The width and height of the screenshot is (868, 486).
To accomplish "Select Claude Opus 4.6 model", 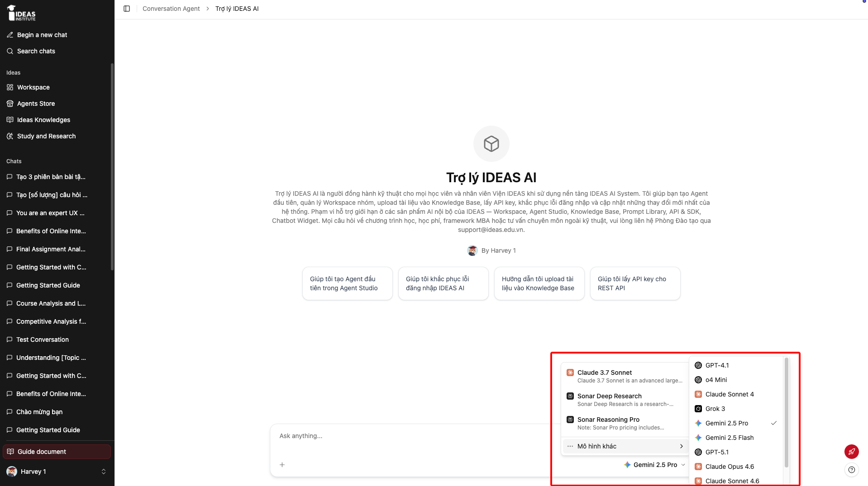I will point(736,467).
